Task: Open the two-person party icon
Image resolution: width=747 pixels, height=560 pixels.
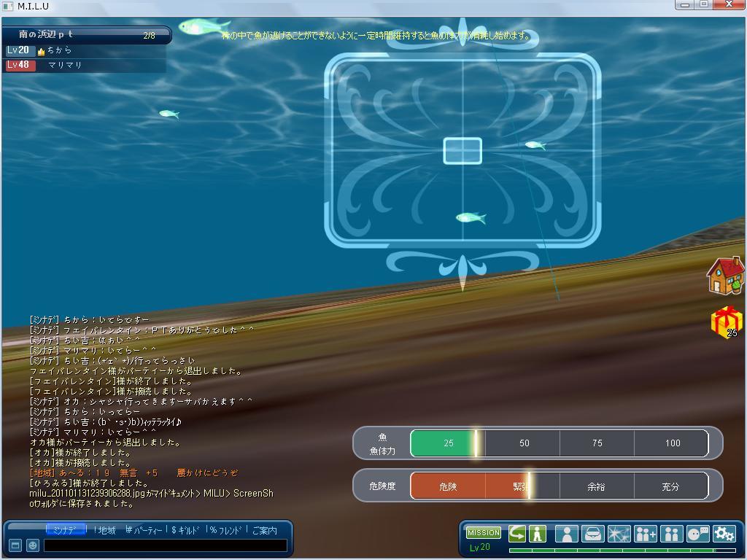Action: tap(671, 534)
